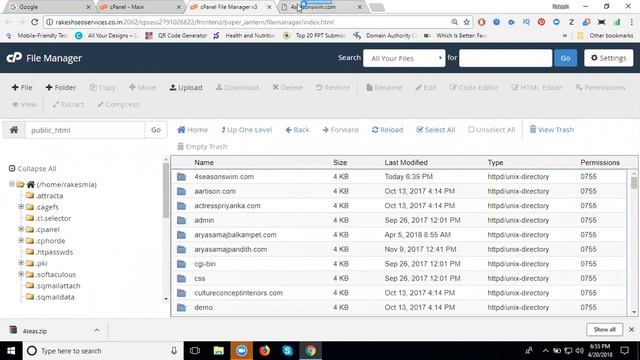Select cultureconceptinteriors.com folder
Screen dimensions: 640x360
point(399,293)
